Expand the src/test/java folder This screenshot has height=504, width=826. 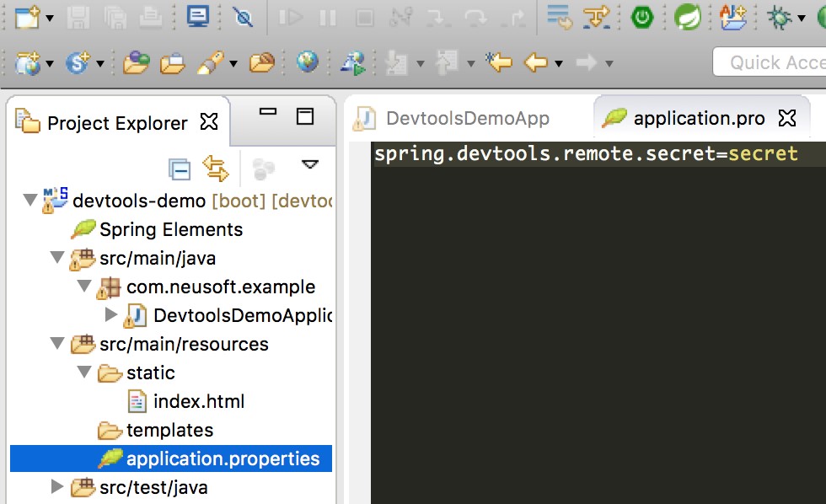point(57,486)
